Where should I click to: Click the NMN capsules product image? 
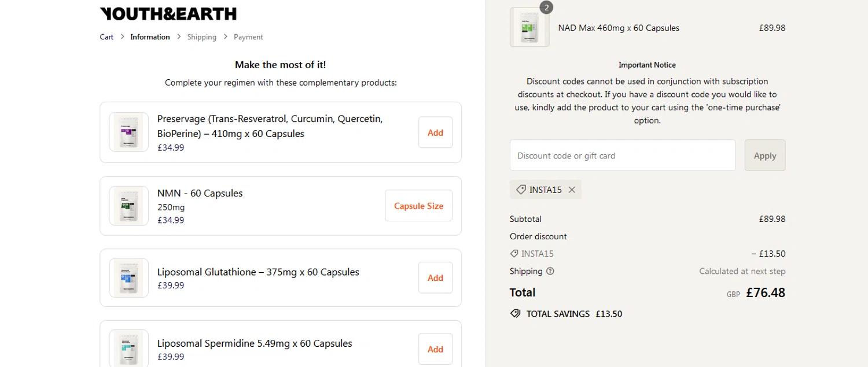129,206
